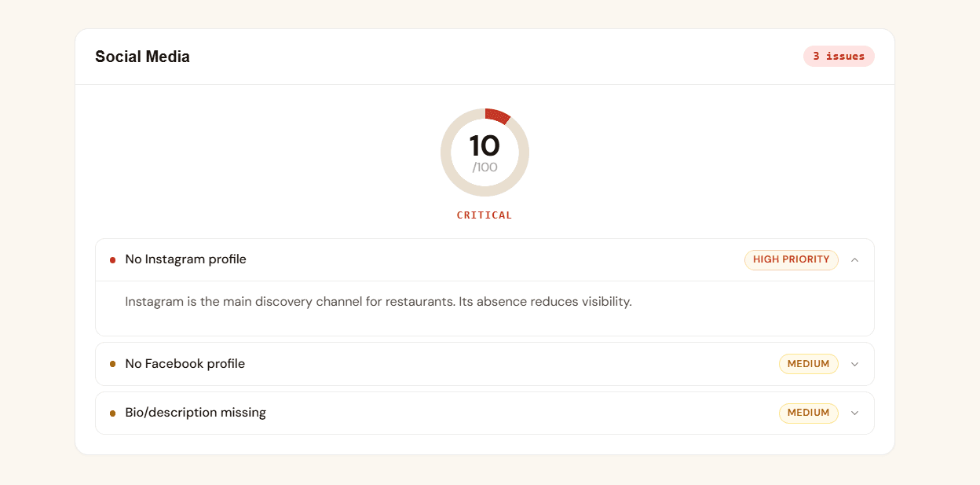Expand the No Facebook profile chevron
The image size is (980, 485).
(855, 364)
